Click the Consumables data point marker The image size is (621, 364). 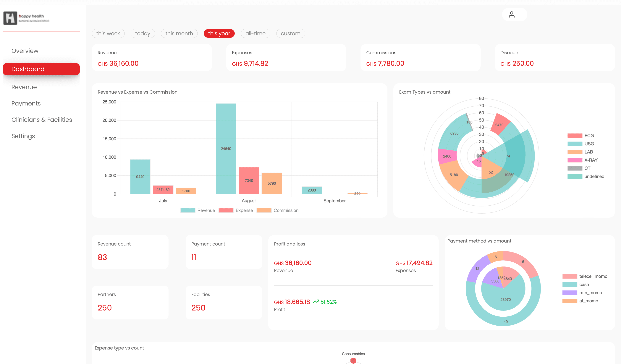click(x=353, y=360)
